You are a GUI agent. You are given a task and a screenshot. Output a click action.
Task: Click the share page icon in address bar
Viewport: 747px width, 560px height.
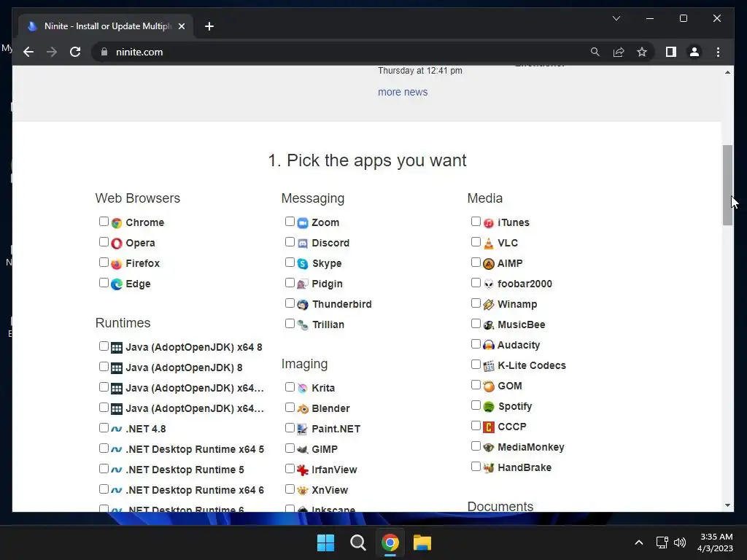(x=619, y=52)
